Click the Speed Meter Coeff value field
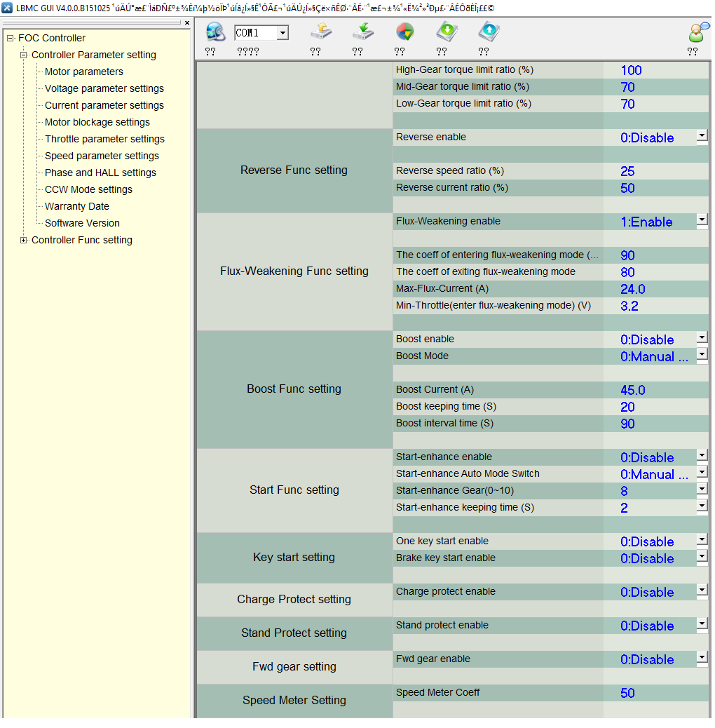The width and height of the screenshot is (715, 728). pos(627,693)
